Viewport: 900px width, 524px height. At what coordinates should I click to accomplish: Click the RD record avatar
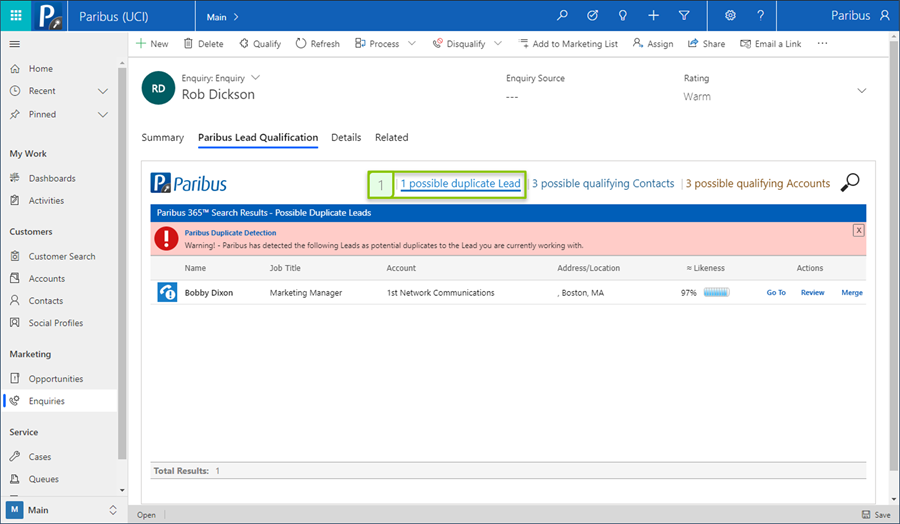158,88
